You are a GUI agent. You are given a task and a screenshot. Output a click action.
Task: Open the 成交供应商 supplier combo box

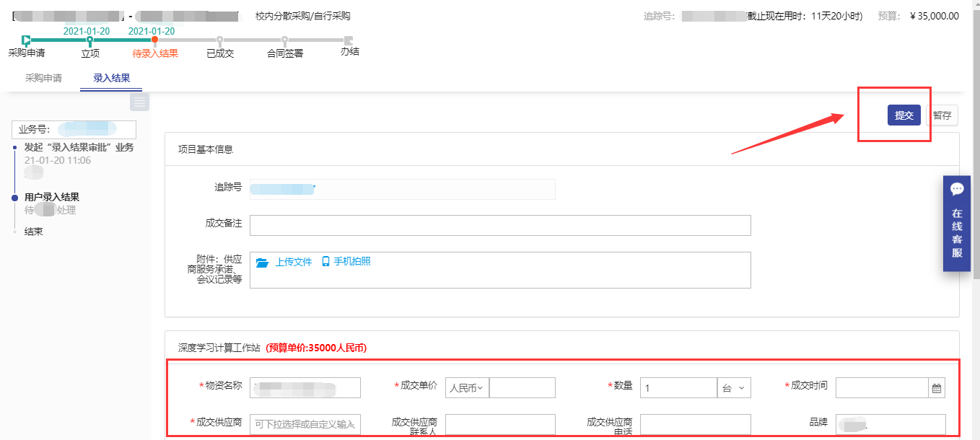[x=305, y=424]
